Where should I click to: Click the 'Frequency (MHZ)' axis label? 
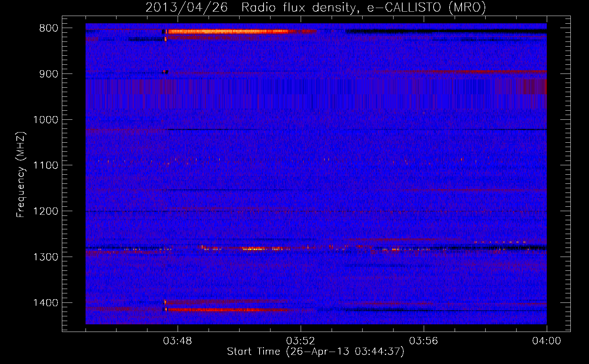pyautogui.click(x=21, y=175)
